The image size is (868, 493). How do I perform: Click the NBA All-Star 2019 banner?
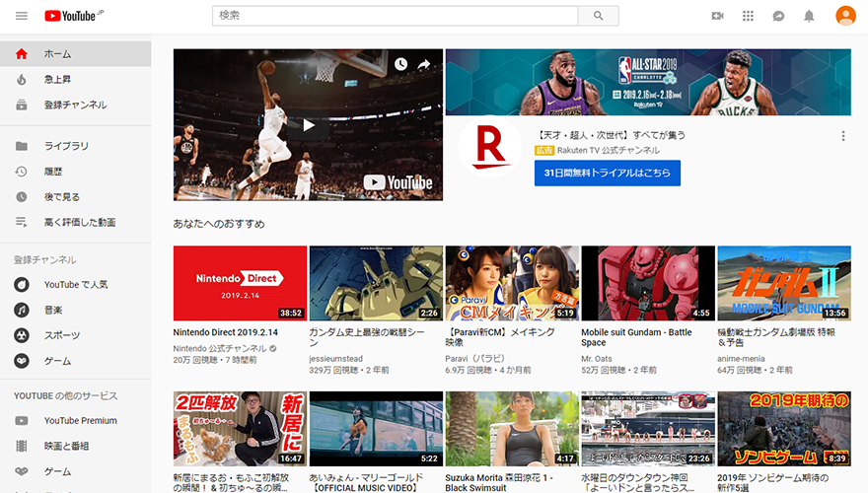(648, 82)
